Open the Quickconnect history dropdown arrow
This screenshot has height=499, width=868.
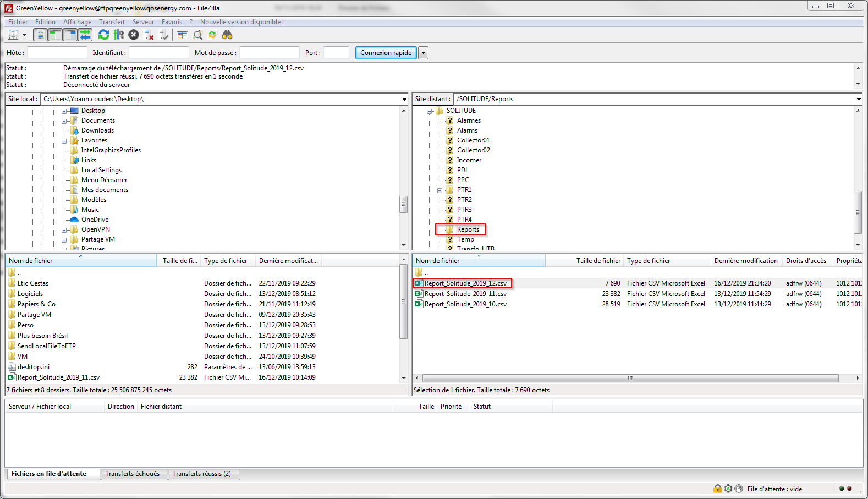click(x=423, y=53)
